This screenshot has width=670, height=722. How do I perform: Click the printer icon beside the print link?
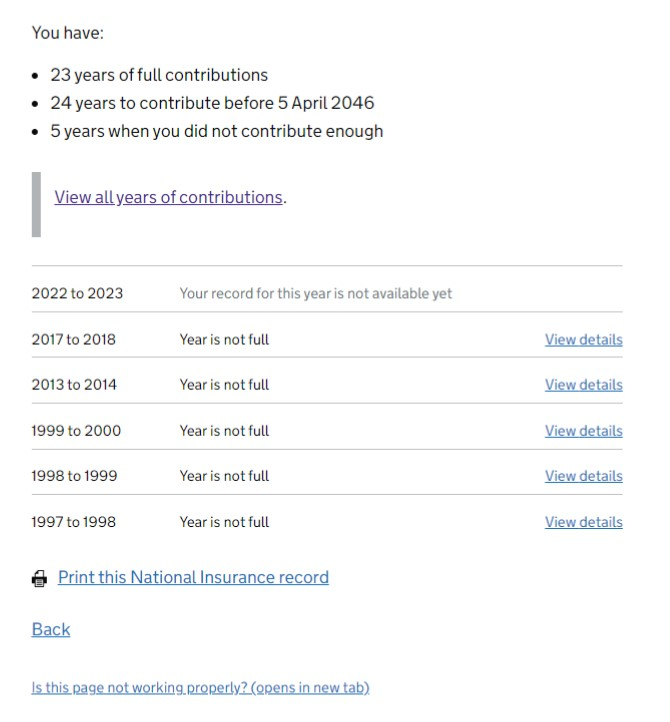[39, 579]
